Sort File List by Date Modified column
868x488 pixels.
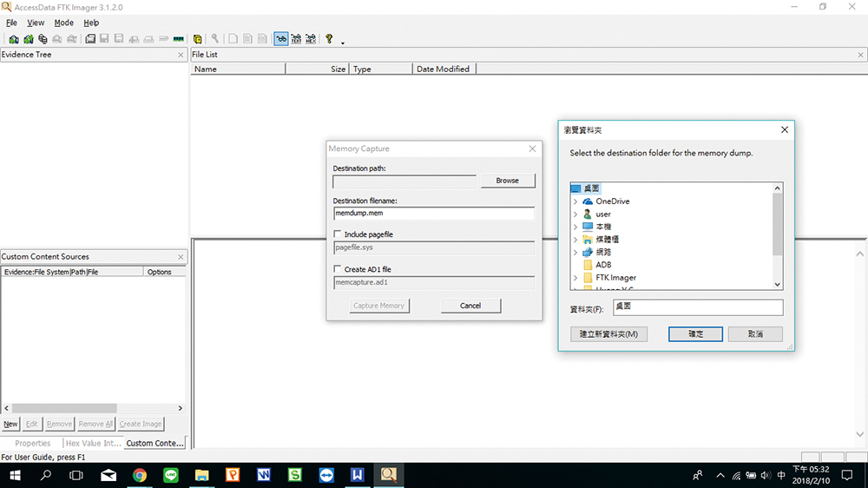click(444, 69)
